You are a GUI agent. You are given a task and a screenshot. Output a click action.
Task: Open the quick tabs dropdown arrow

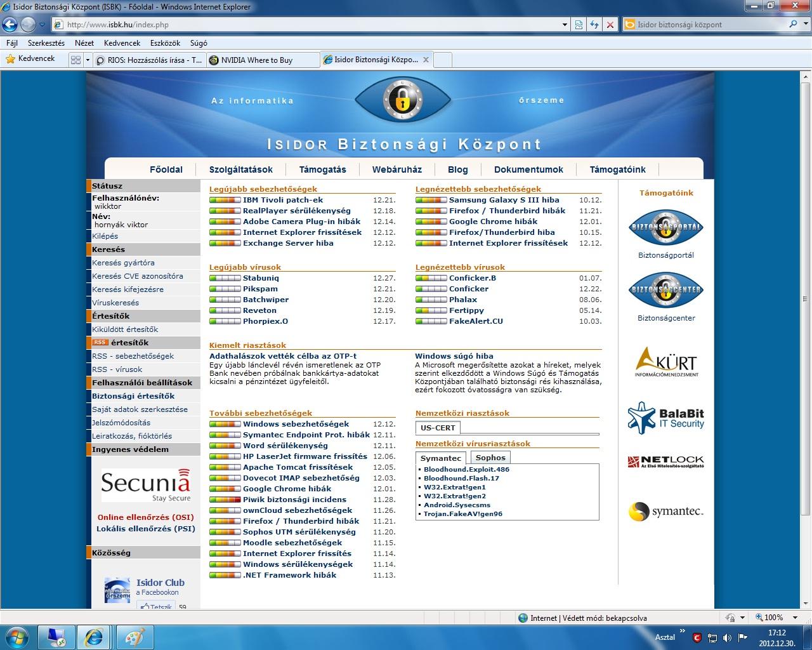coord(87,60)
